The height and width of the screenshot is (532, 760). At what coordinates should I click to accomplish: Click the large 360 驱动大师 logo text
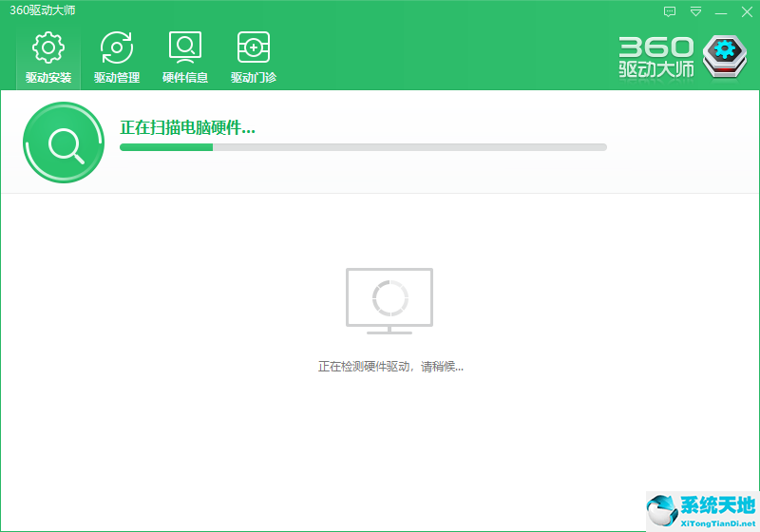(657, 57)
